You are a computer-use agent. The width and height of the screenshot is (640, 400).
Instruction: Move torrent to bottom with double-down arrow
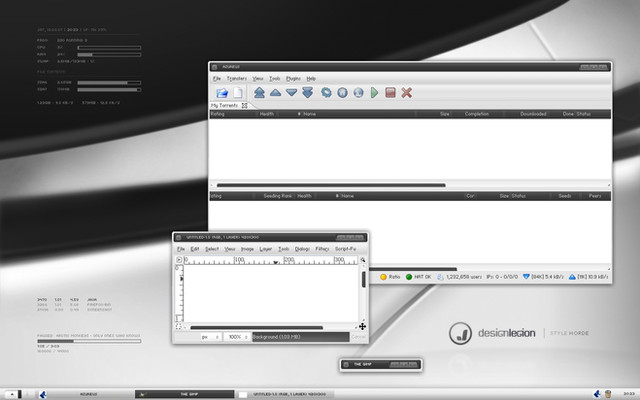tap(308, 93)
